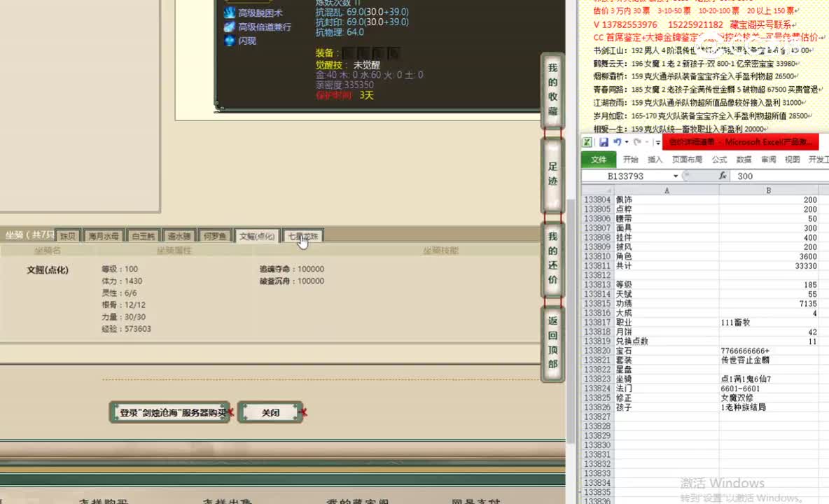Open the 公式 ribbon tab

[719, 160]
